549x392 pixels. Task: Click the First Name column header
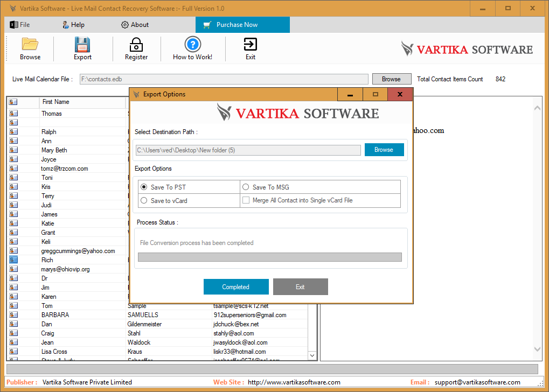click(x=82, y=102)
